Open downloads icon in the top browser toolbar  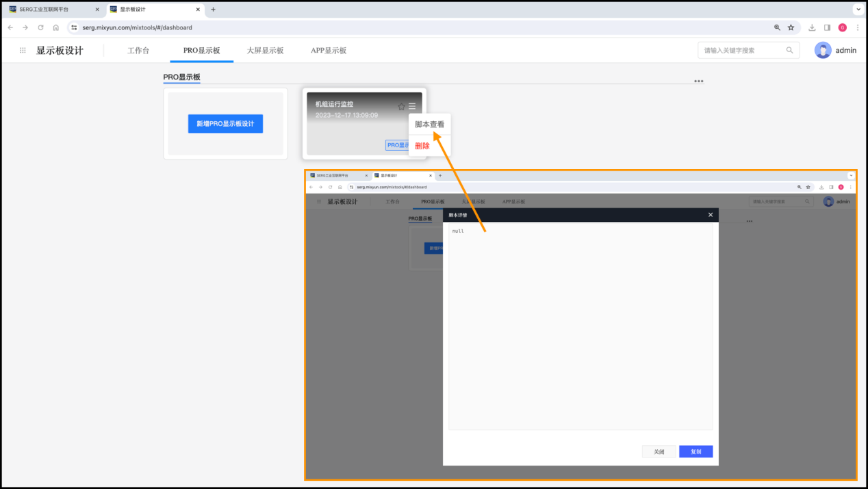(x=812, y=27)
